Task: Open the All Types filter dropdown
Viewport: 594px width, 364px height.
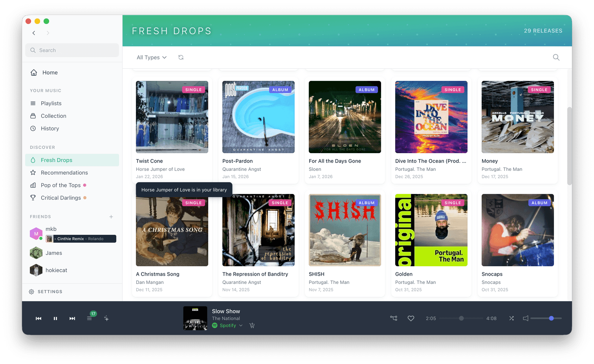Action: tap(152, 57)
